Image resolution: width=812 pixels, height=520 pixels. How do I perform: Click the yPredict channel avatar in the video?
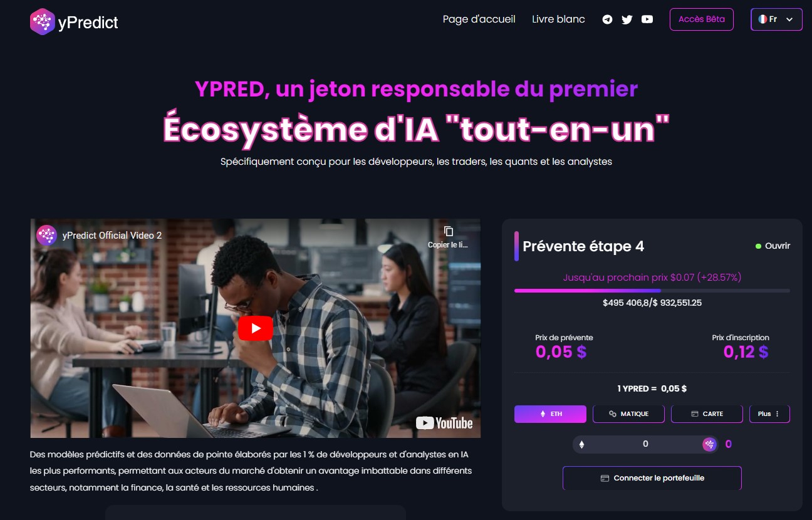coord(46,235)
